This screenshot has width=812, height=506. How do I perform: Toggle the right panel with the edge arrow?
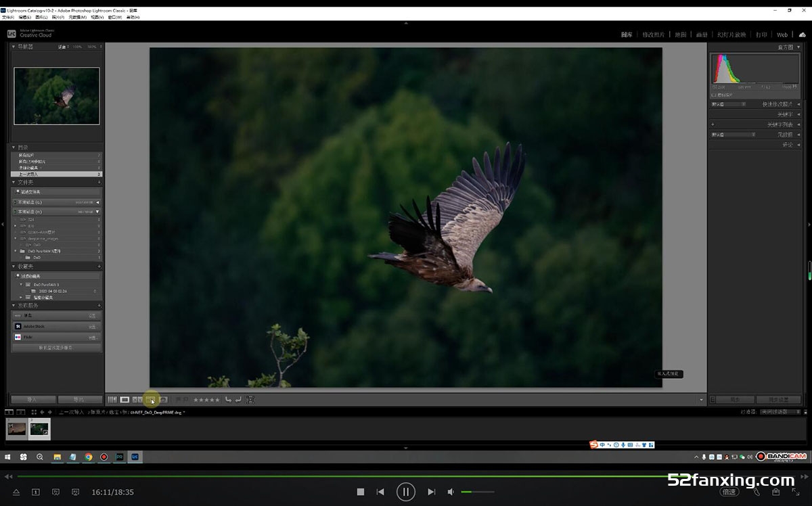point(809,225)
